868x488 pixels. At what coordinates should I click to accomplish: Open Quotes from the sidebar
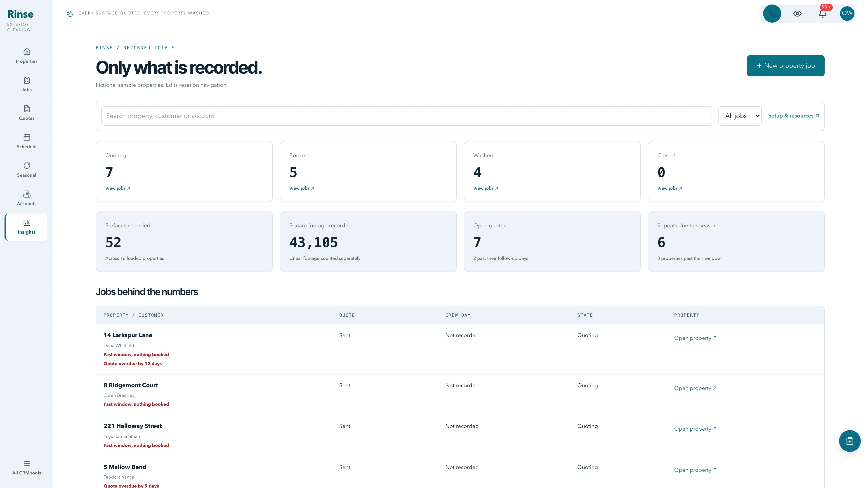tap(26, 113)
